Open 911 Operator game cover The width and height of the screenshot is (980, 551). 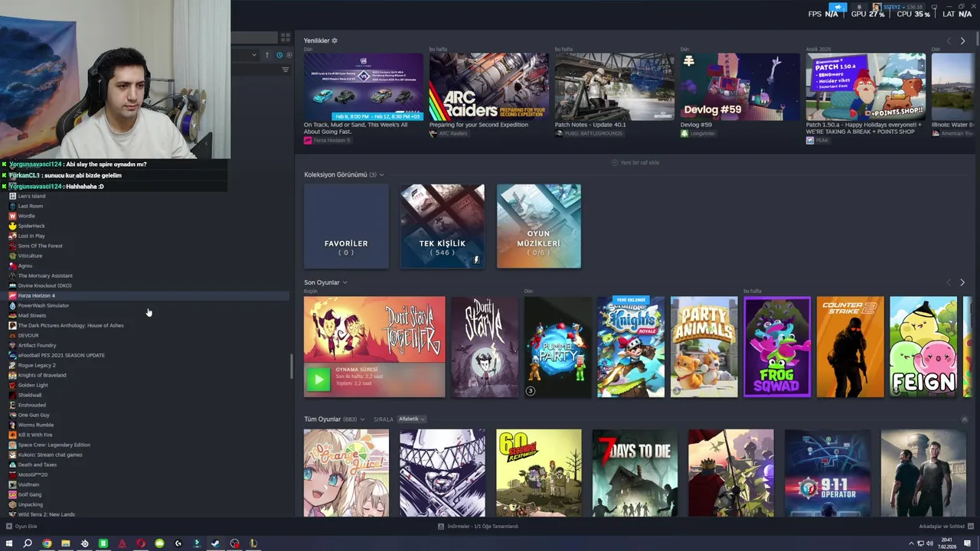click(828, 473)
